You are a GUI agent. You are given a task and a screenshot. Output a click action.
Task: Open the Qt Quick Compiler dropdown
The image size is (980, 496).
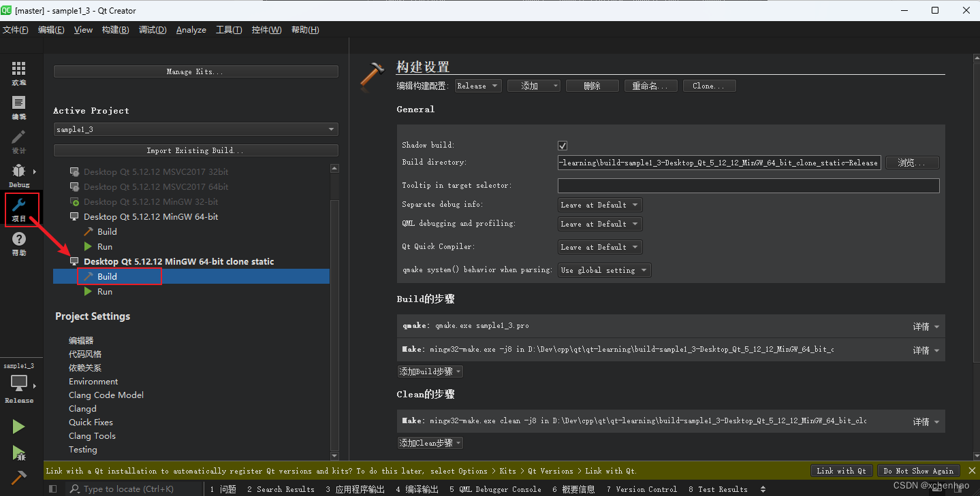pos(599,247)
